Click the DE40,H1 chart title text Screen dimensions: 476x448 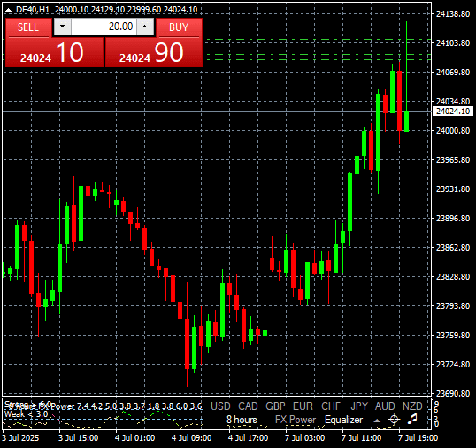(33, 10)
